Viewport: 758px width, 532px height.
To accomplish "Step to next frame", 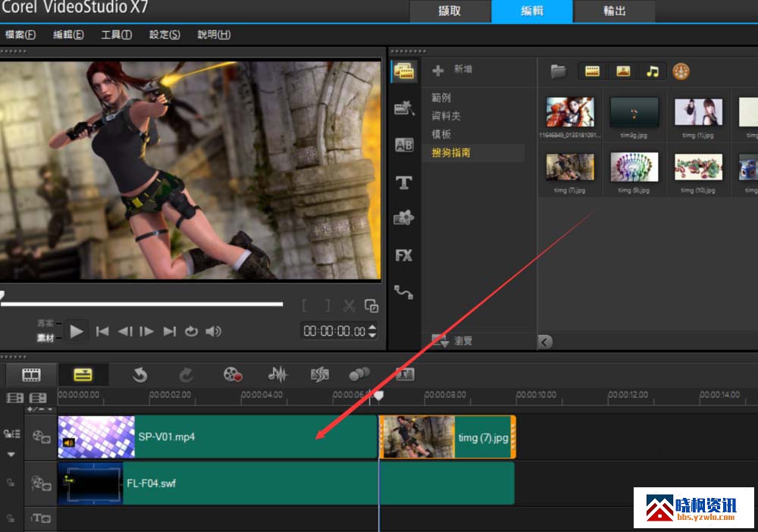I will (146, 331).
